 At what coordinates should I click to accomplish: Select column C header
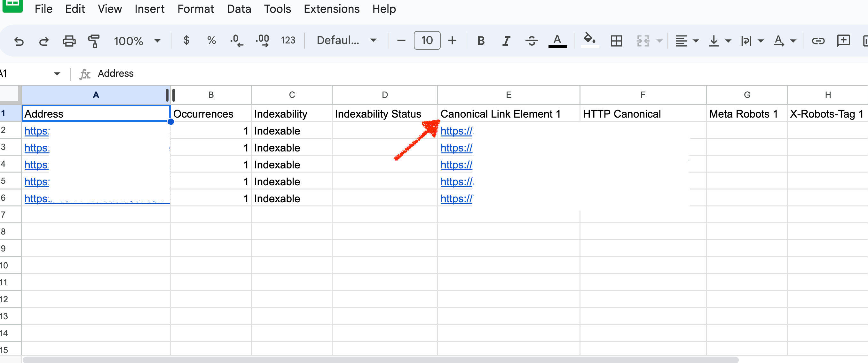(292, 95)
